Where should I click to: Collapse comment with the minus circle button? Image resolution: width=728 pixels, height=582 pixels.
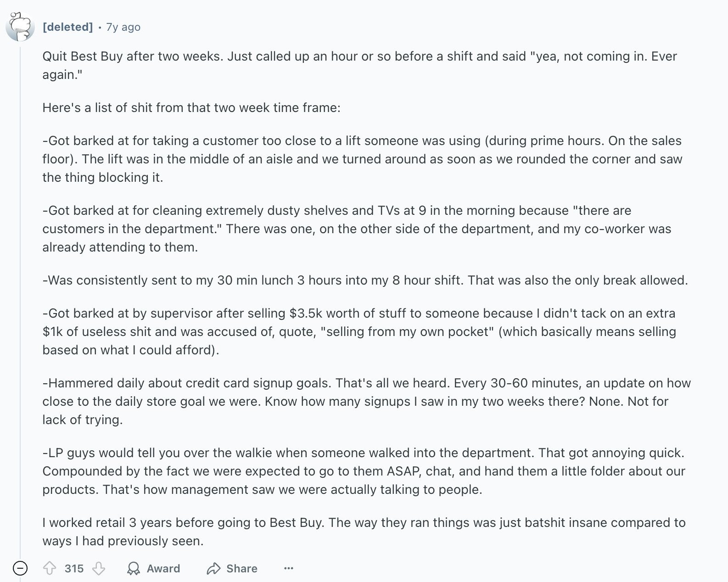(20, 568)
